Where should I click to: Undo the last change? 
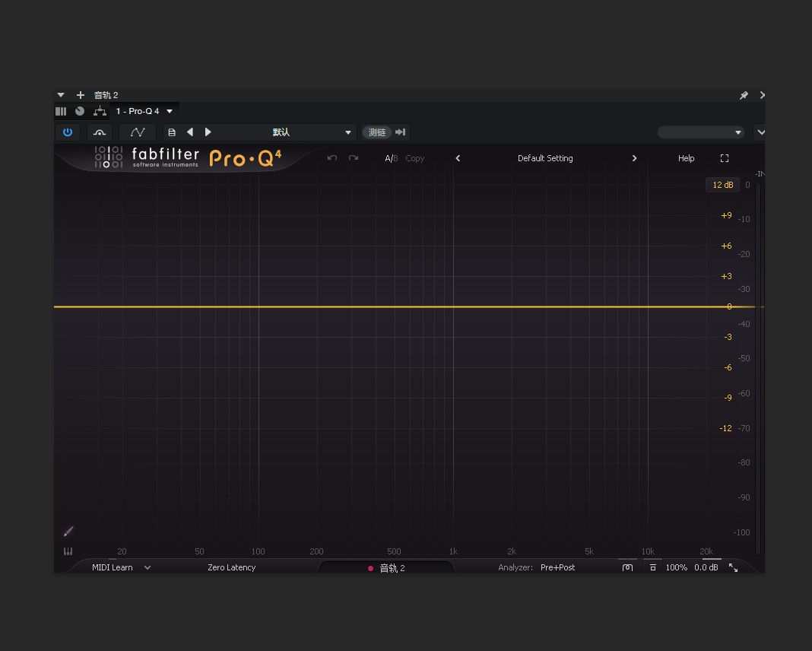(x=332, y=158)
